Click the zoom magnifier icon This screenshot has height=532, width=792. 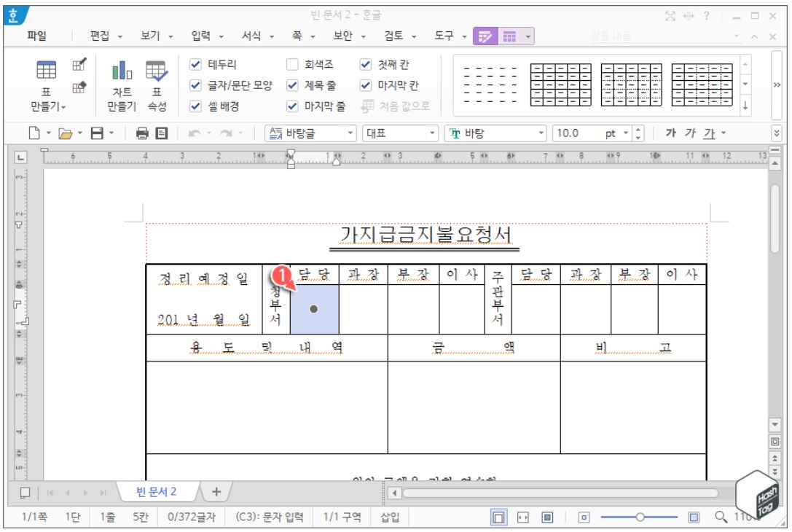[x=721, y=517]
